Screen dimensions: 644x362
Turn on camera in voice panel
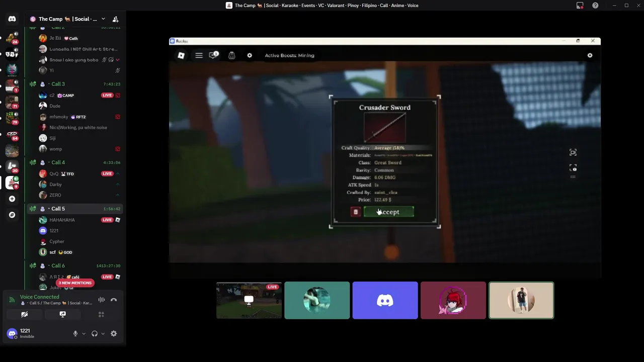click(x=24, y=314)
